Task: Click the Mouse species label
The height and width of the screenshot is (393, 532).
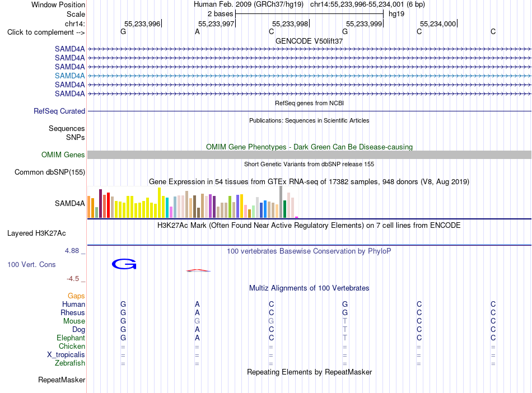Action: click(74, 321)
